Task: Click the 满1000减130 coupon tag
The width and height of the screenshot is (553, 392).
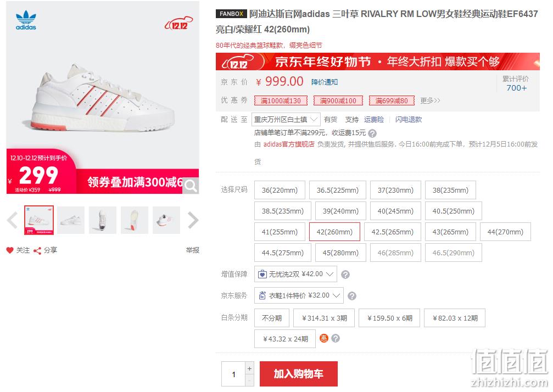Action: 281,101
